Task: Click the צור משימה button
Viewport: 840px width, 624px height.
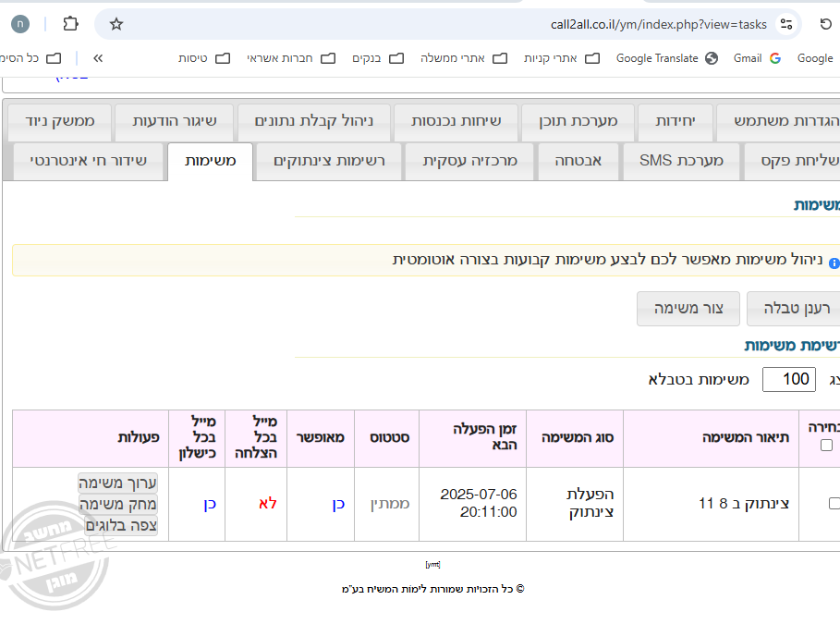Action: (x=688, y=309)
